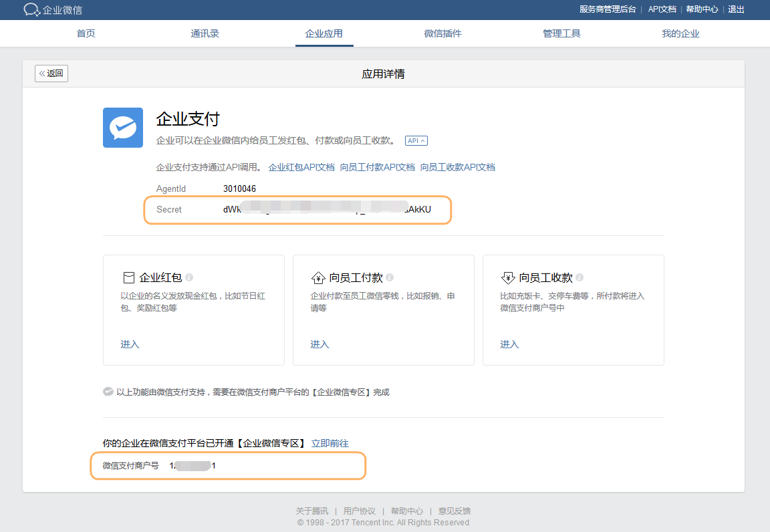The width and height of the screenshot is (770, 532).
Task: Open 关于腾讯 footer link
Action: 312,511
